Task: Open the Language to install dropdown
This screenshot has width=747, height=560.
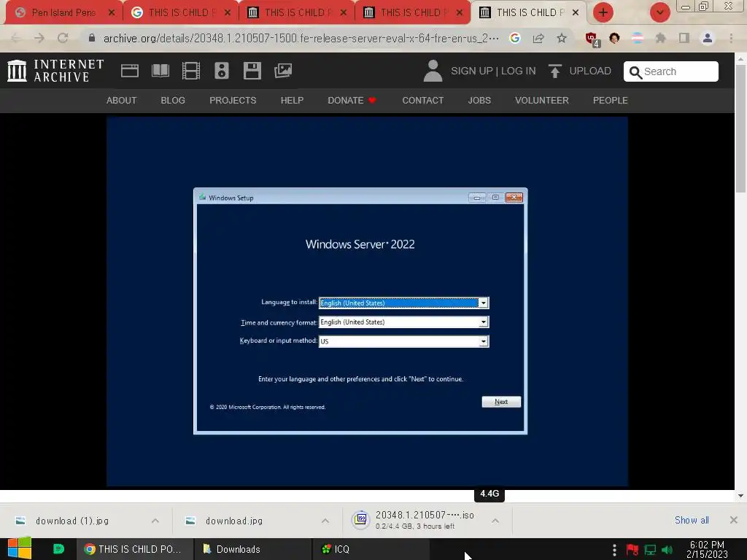Action: 483,303
